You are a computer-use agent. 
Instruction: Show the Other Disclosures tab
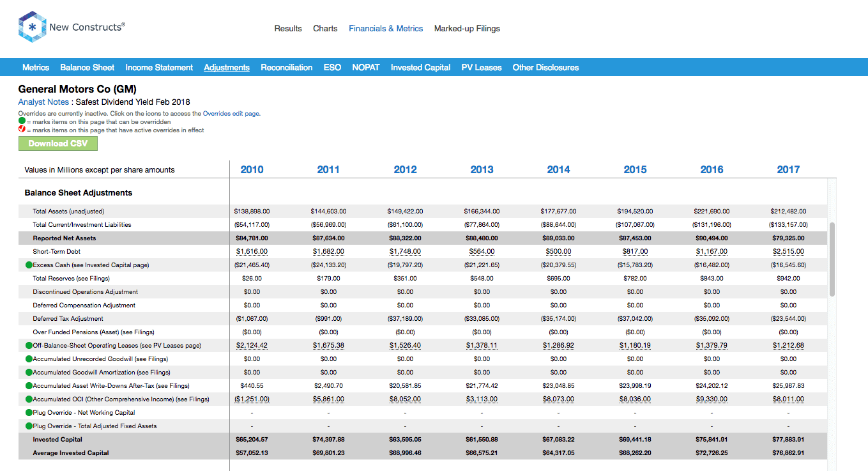(545, 67)
